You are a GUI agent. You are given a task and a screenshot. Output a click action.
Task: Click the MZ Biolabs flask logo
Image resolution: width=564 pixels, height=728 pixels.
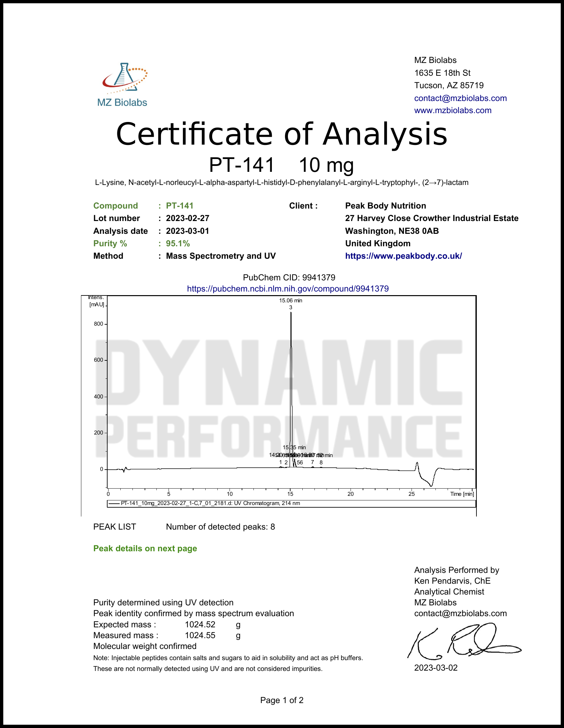point(124,78)
